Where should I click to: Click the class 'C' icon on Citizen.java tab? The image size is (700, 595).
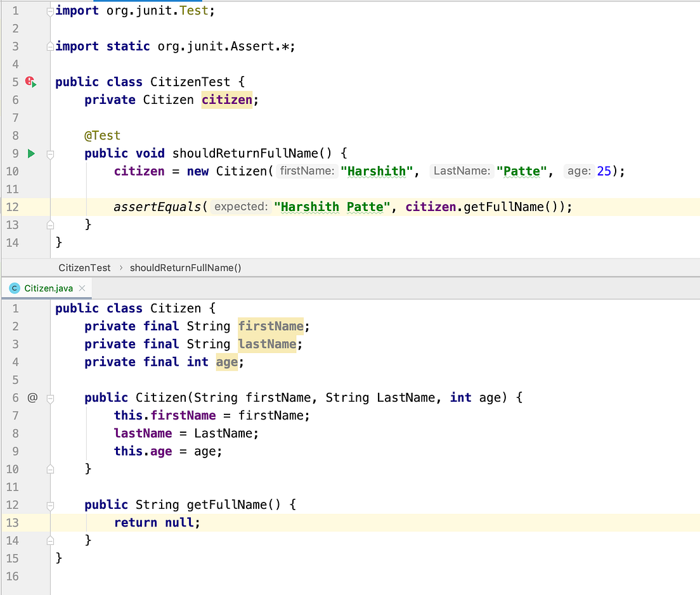[x=14, y=288]
